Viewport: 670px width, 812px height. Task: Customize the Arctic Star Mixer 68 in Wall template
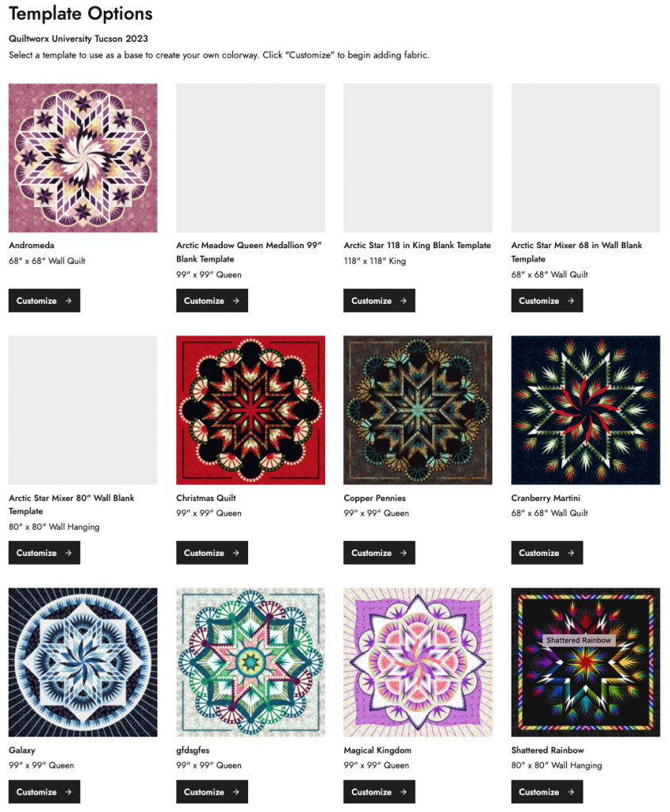point(547,301)
